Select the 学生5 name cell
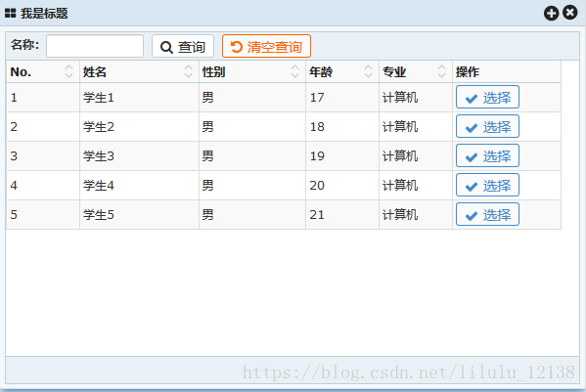This screenshot has height=392, width=586. click(139, 215)
